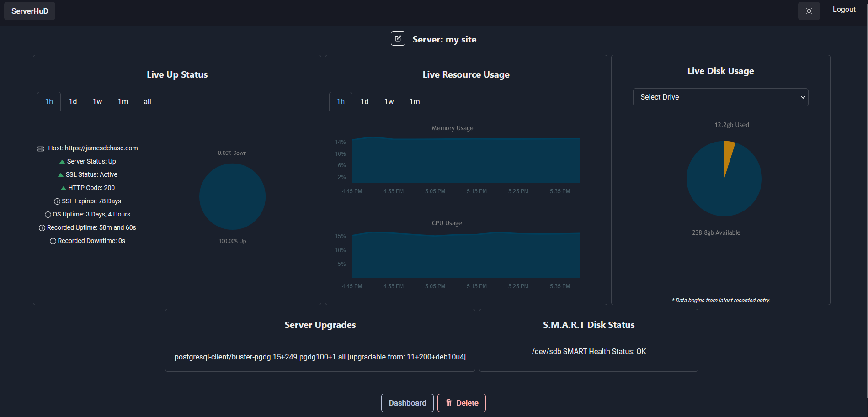This screenshot has width=868, height=417.
Task: Toggle light theme with sun icon
Action: point(809,11)
